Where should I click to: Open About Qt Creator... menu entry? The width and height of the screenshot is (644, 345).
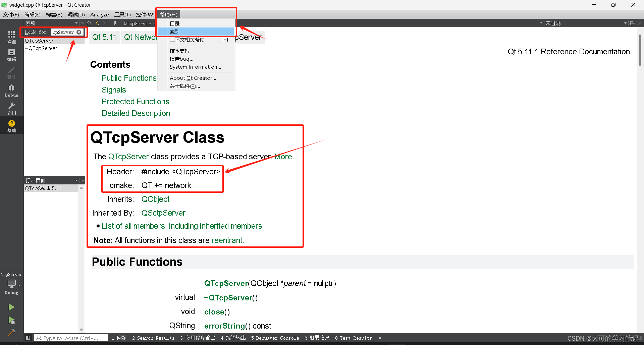(x=196, y=78)
